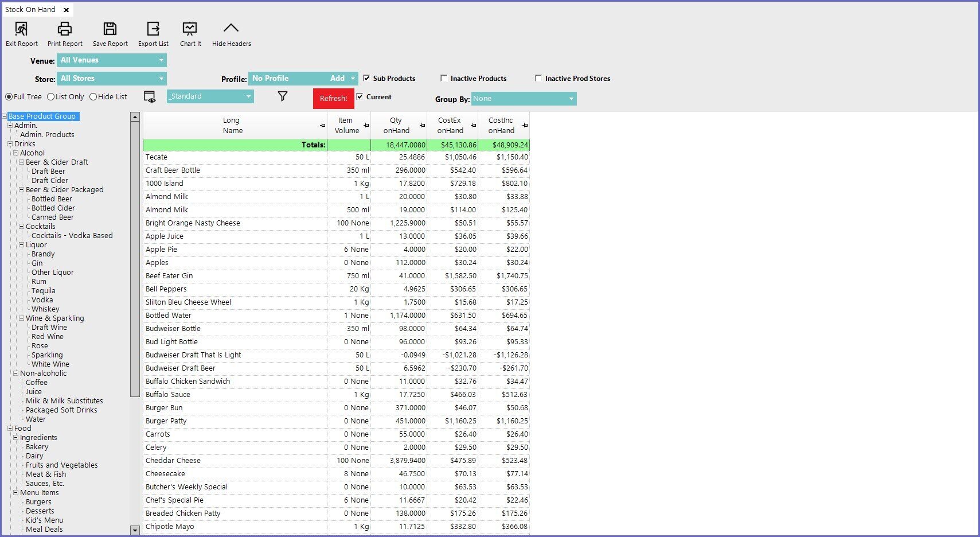Click the funnel filter icon
Image resolution: width=980 pixels, height=537 pixels.
(x=283, y=96)
